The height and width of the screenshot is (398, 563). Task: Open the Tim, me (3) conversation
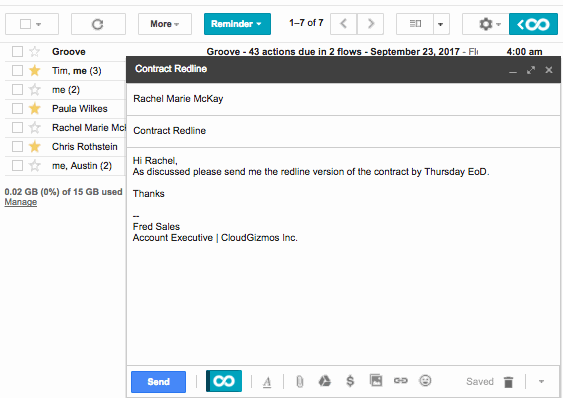[x=76, y=71]
